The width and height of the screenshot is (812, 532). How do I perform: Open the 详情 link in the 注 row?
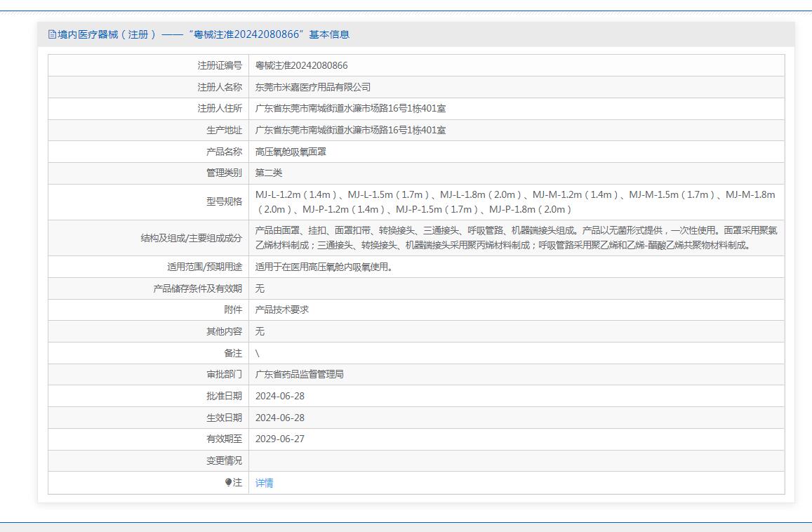click(264, 483)
